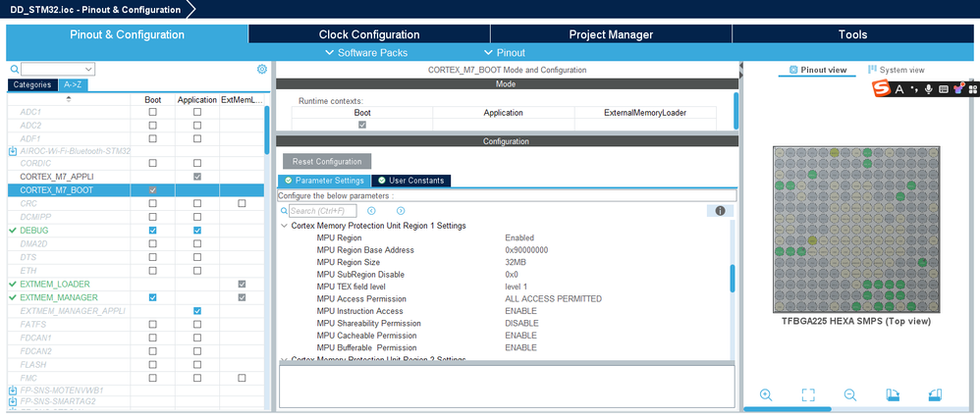Click the peripheral list vertical scrollbar
This screenshot has width=980, height=419.
point(267,130)
